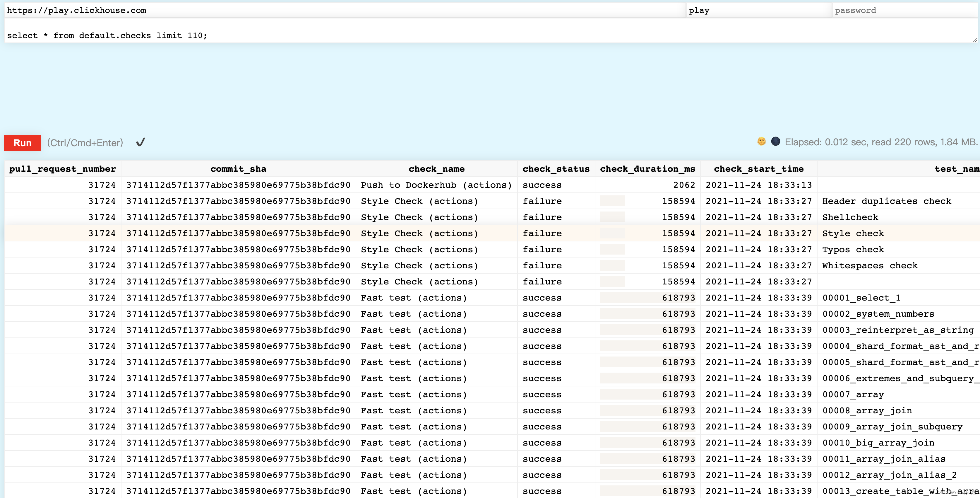
Task: Click the 2062 duration value cell
Action: click(684, 185)
